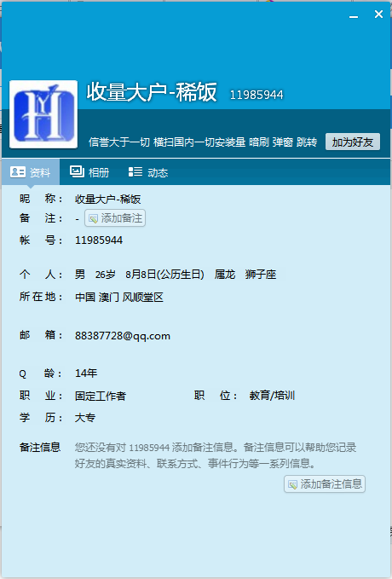Screen dimensions: 392x579
Task: Click the pencil icon in 添加备注 button
Action: coord(93,218)
